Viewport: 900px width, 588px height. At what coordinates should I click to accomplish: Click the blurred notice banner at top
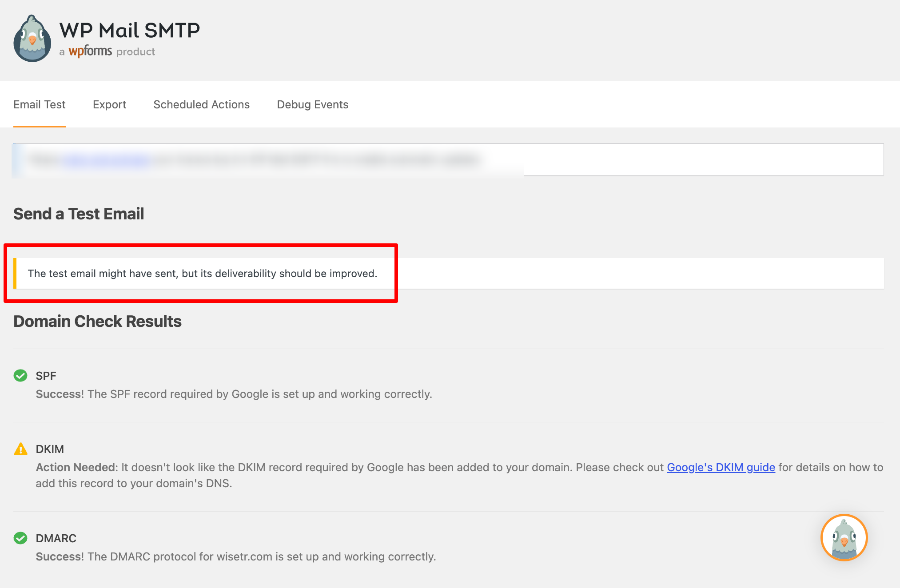(x=449, y=159)
